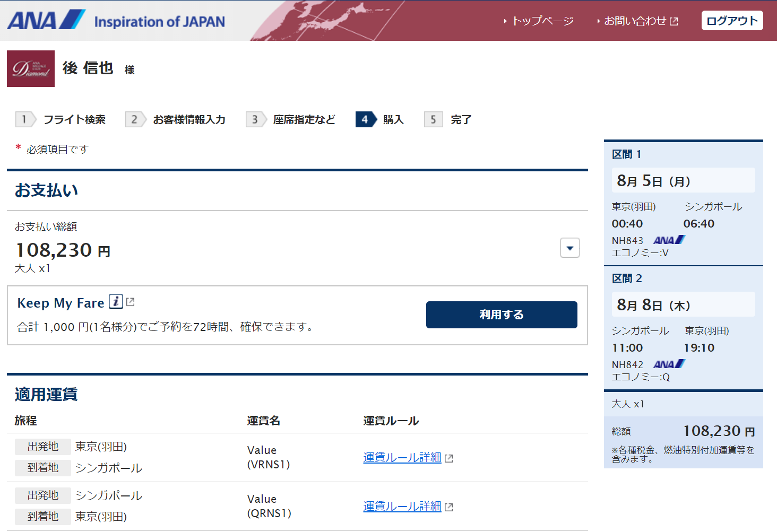This screenshot has height=532, width=777.
Task: Click 大人 x1 beneath the payment total
Action: click(x=32, y=268)
